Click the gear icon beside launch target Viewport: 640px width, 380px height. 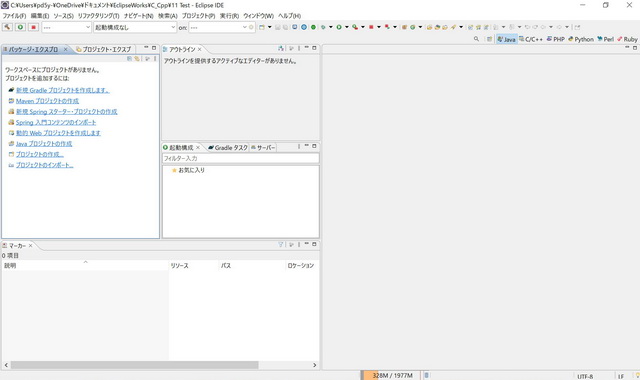tap(251, 27)
